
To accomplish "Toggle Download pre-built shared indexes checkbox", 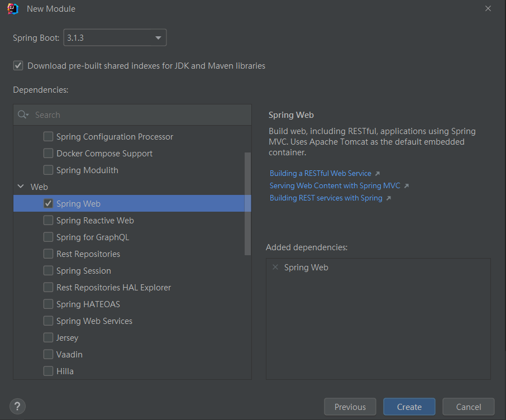I will point(18,65).
